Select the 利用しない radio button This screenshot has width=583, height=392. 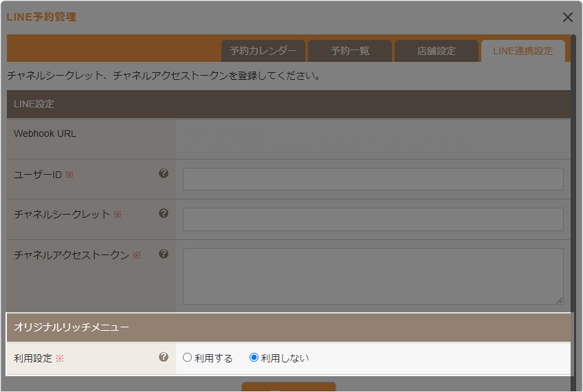[x=254, y=358]
